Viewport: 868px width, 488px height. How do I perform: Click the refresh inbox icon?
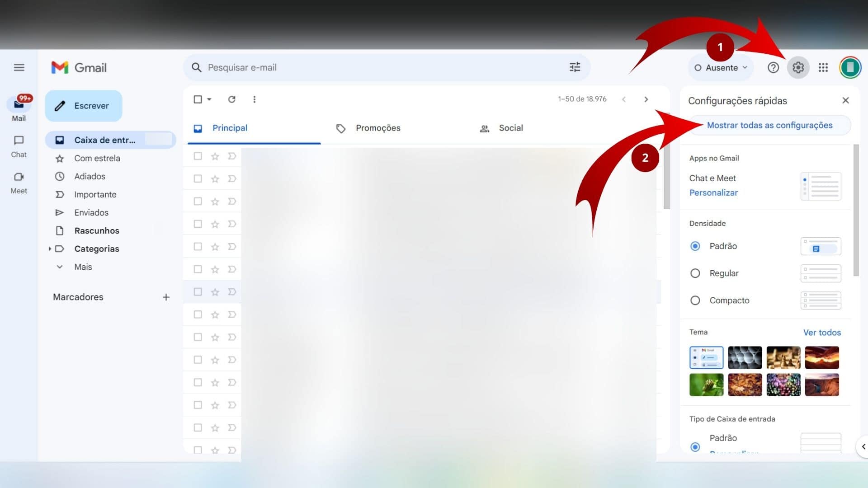click(232, 99)
